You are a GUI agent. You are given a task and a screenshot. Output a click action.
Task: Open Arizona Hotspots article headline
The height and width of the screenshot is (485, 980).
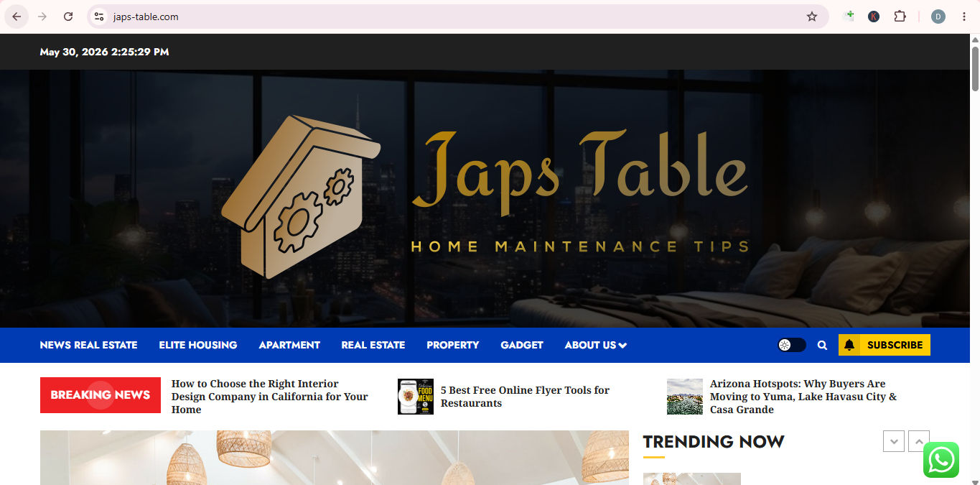click(803, 397)
